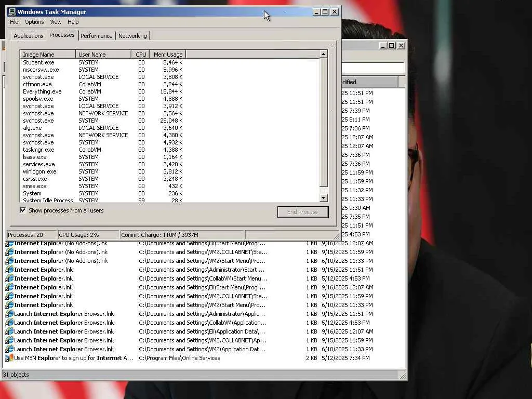
Task: Click the Modified column header in Everything window
Action: tap(369, 82)
